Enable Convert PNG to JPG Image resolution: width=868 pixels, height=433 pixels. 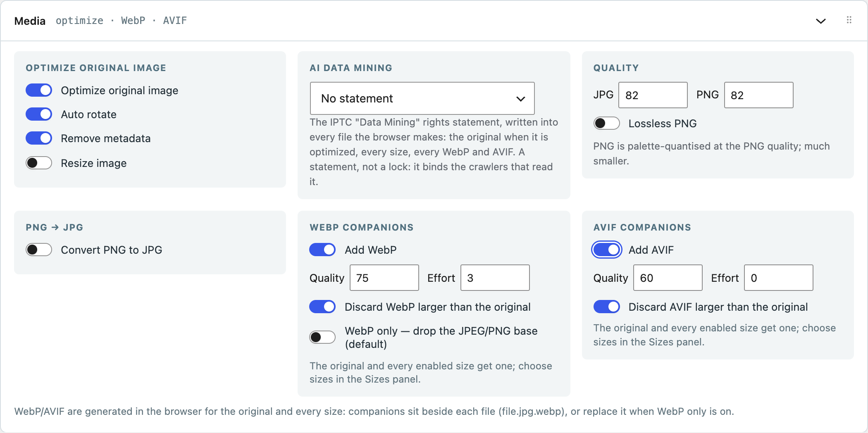(39, 250)
